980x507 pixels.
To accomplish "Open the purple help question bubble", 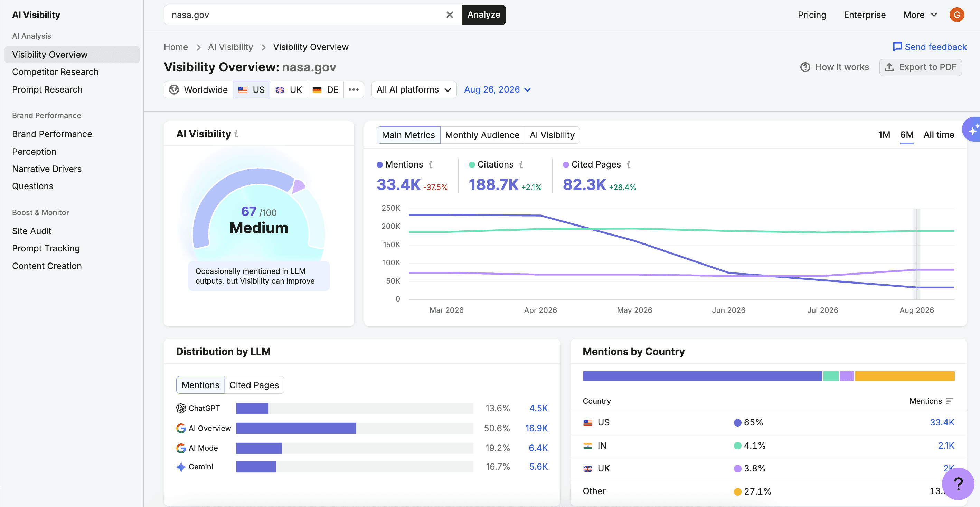I will pyautogui.click(x=958, y=484).
